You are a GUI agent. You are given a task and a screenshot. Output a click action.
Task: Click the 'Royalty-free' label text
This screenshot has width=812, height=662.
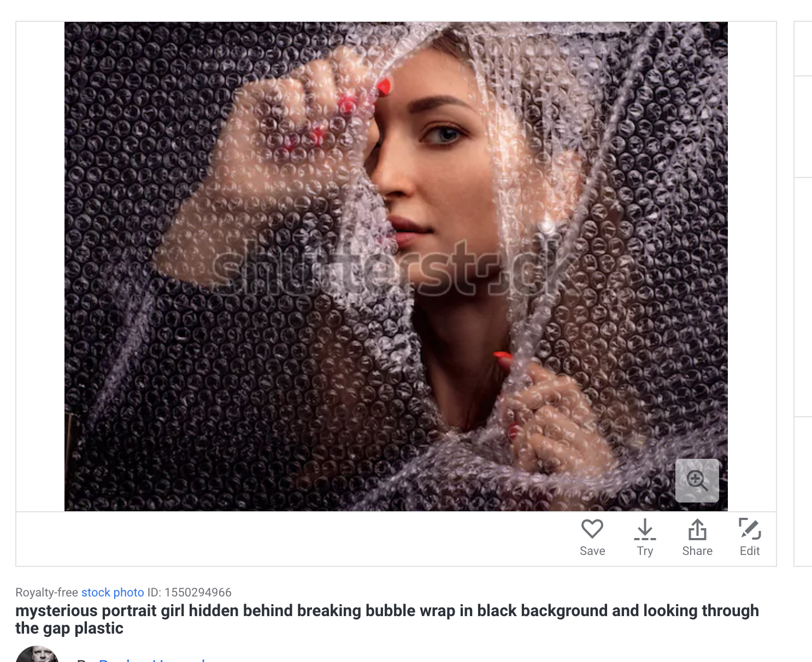[47, 593]
